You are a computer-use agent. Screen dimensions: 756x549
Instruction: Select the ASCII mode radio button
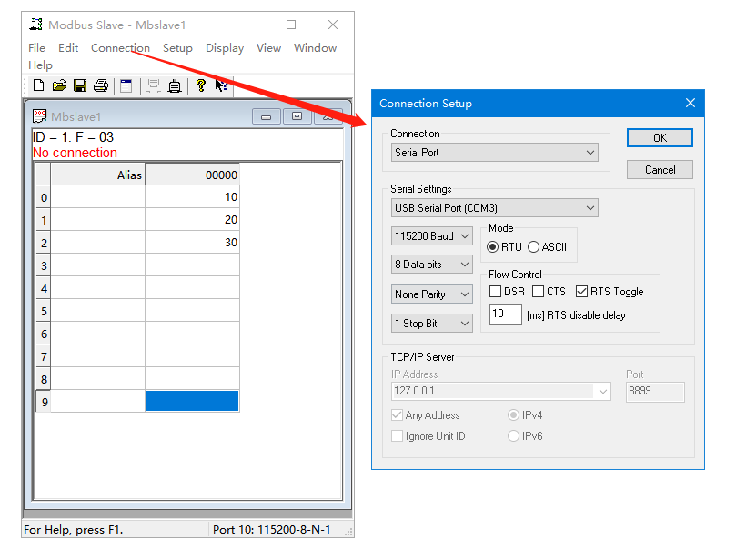click(x=534, y=246)
